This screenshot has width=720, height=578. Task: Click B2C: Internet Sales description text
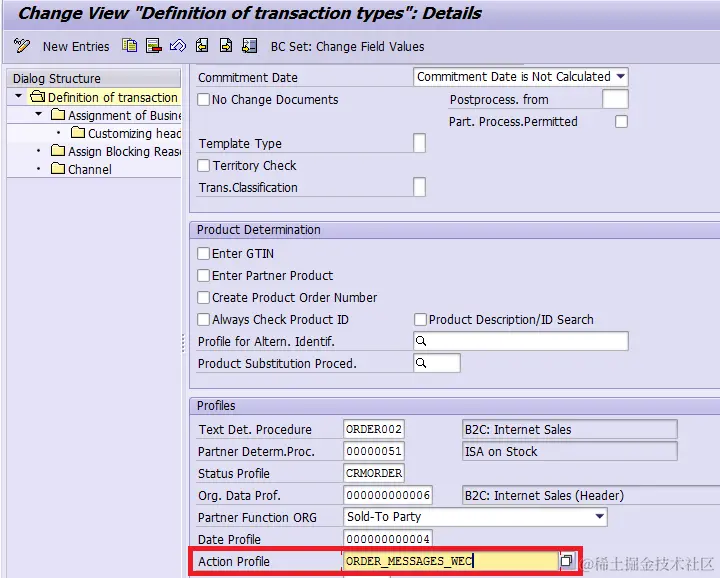(x=518, y=429)
